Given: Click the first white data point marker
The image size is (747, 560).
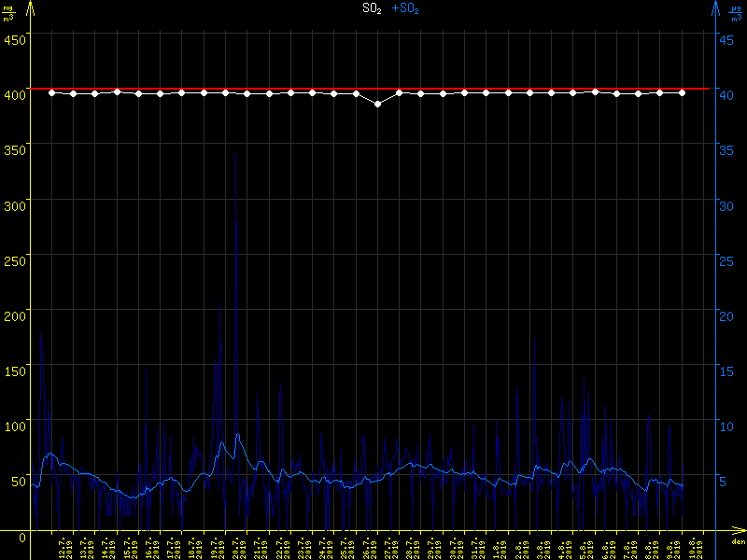Looking at the screenshot, I should pyautogui.click(x=51, y=92).
